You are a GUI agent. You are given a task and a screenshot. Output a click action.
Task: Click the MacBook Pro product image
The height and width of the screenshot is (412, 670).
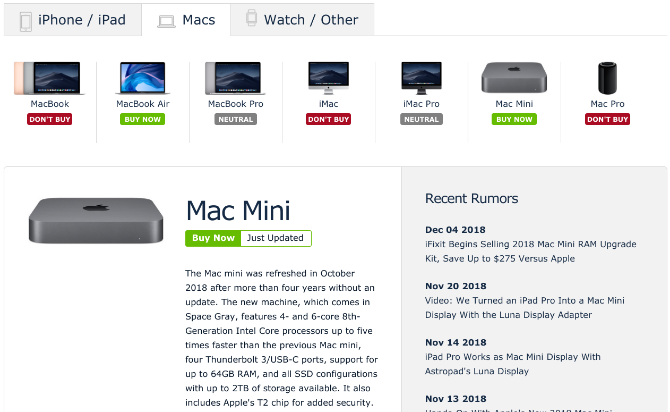(236, 78)
